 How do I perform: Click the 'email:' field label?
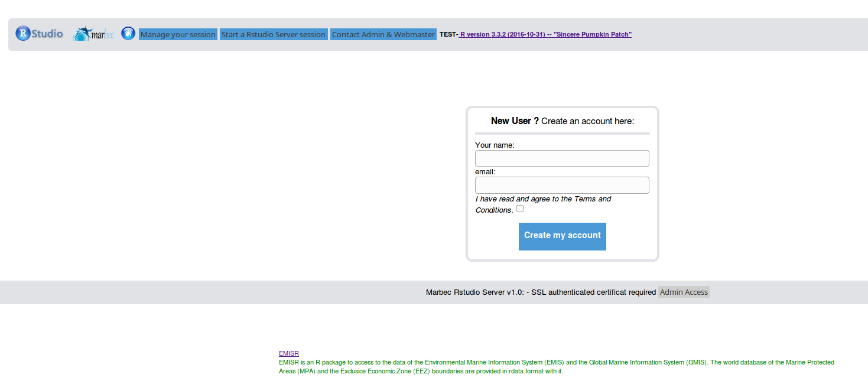485,172
